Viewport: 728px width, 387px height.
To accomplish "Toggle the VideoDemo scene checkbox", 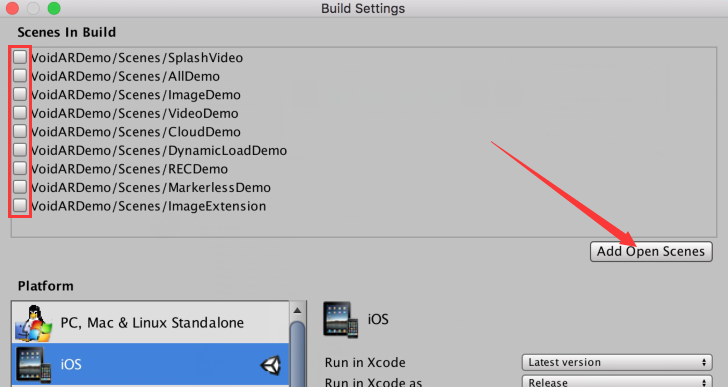I will tap(20, 113).
